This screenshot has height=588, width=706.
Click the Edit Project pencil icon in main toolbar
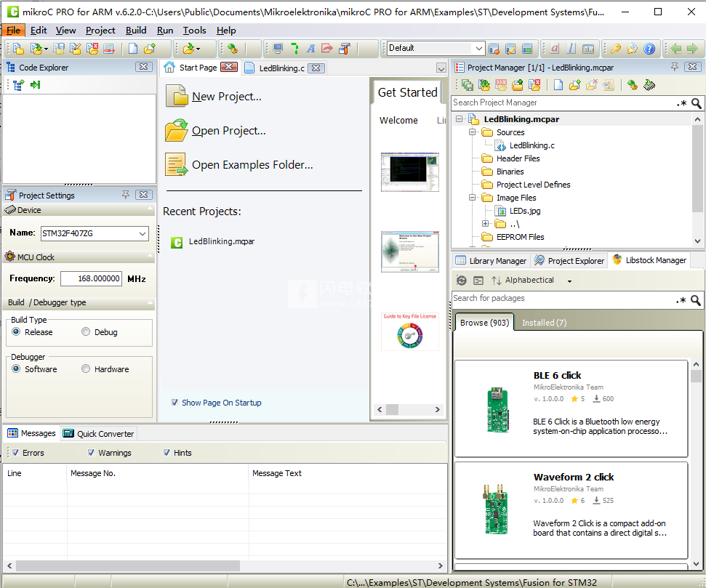76,48
